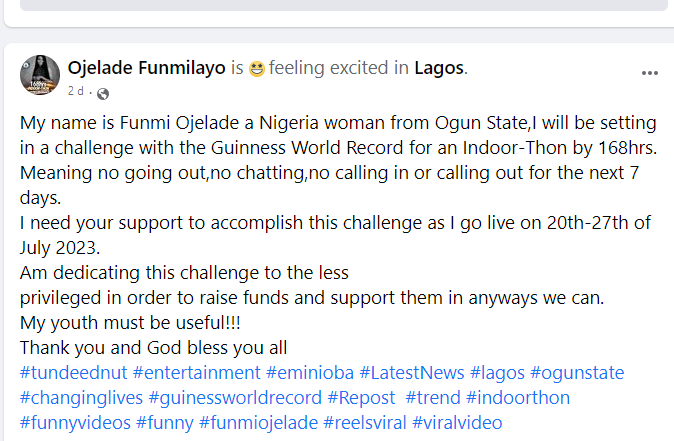This screenshot has height=441, width=674.
Task: View the #funnyvideos hashtag
Action: [75, 423]
